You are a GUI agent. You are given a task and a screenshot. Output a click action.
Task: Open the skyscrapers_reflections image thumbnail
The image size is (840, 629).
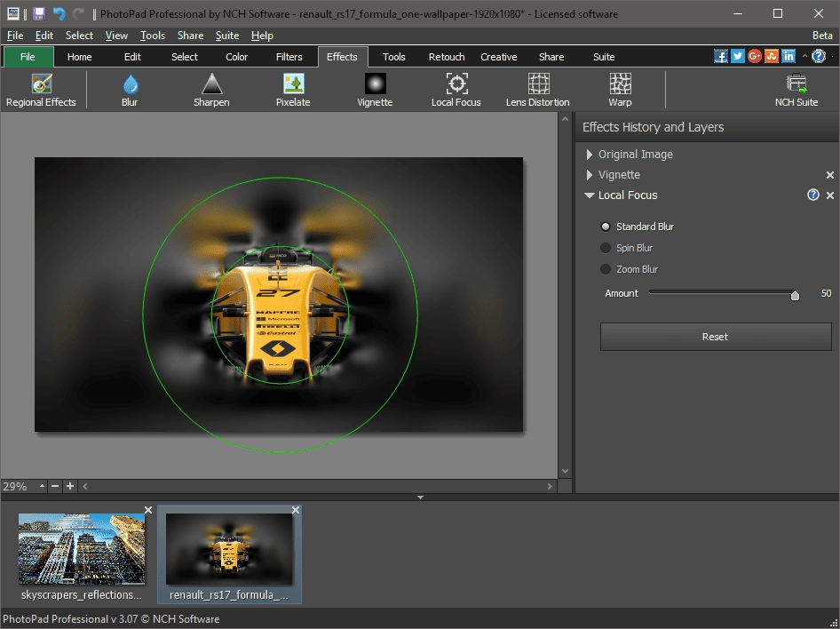coord(82,549)
